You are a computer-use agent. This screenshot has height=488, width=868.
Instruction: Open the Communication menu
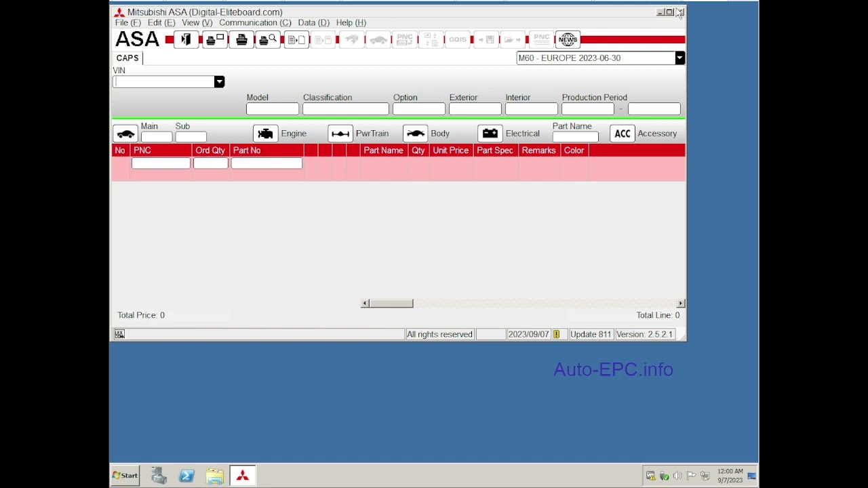click(255, 22)
